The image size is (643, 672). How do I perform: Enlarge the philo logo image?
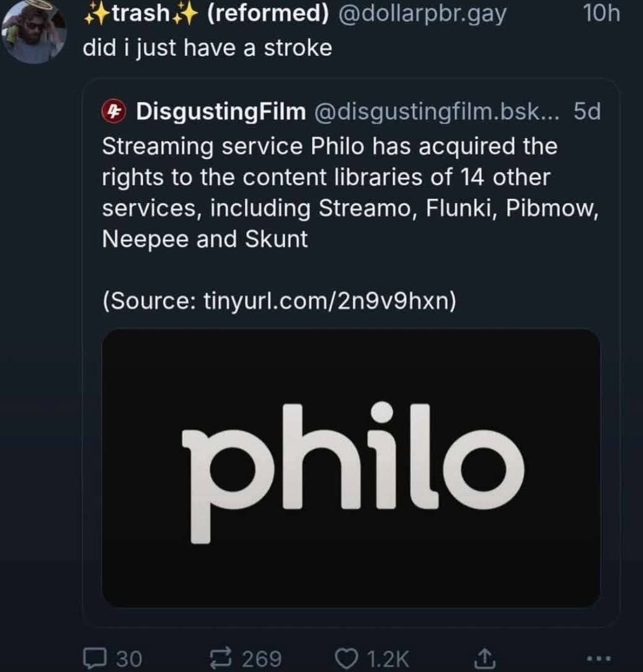click(351, 468)
